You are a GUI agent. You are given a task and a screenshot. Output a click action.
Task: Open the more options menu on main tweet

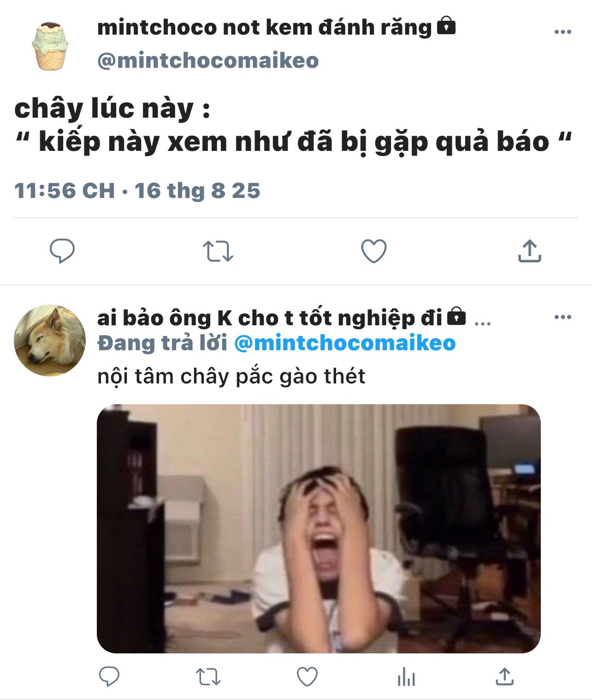point(562,32)
